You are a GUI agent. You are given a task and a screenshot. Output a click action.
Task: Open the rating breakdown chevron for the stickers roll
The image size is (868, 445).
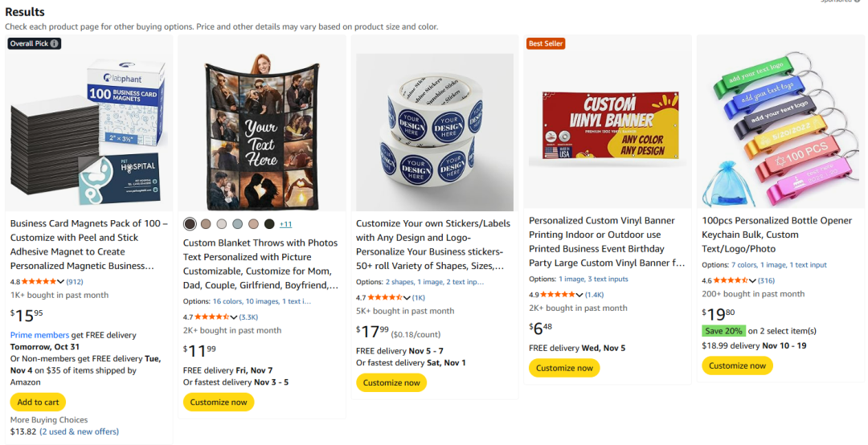point(407,298)
